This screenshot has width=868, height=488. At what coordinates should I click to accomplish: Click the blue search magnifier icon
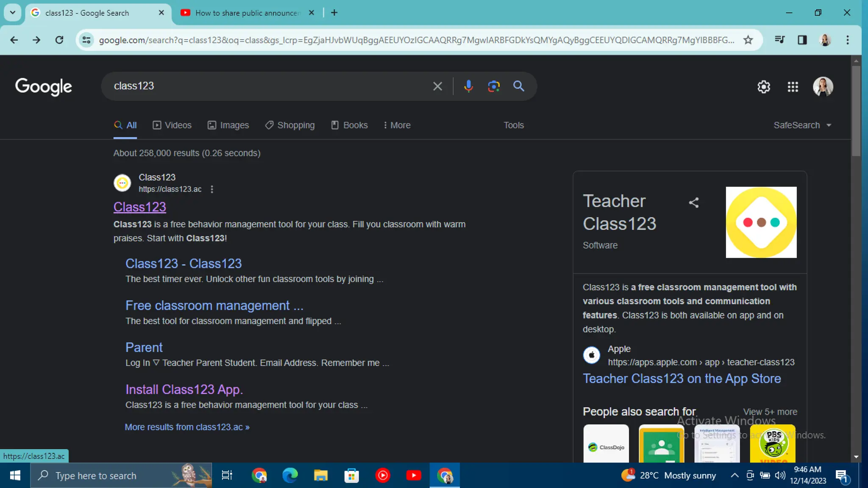click(x=519, y=86)
